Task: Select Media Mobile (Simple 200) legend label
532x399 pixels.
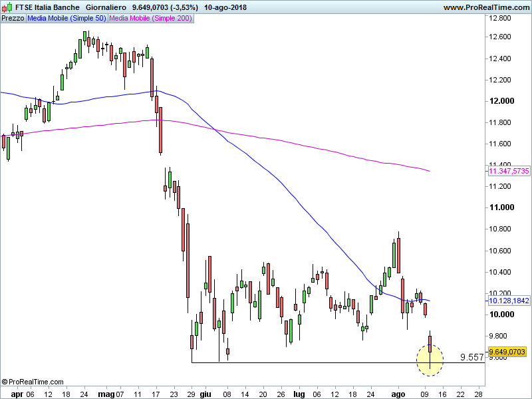Action: click(x=151, y=19)
